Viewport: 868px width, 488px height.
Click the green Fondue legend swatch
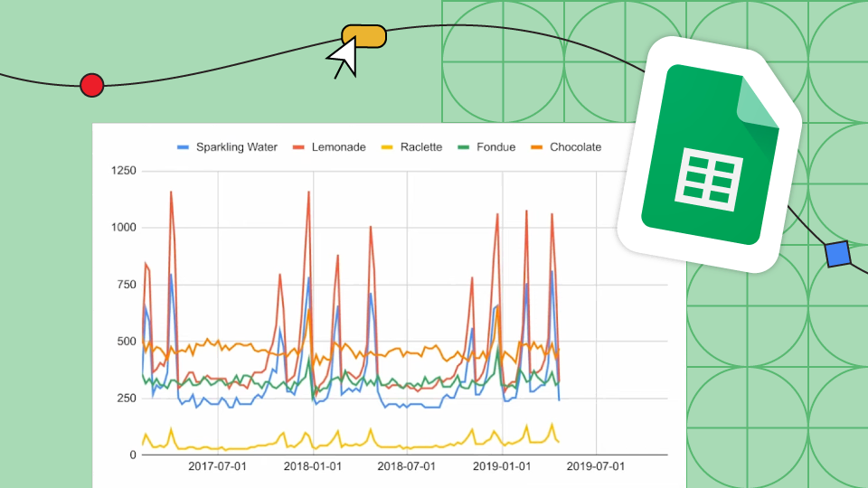[x=464, y=146]
